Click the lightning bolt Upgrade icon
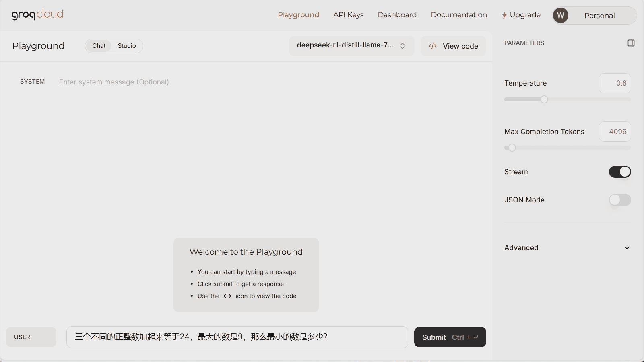644x362 pixels. coord(504,15)
